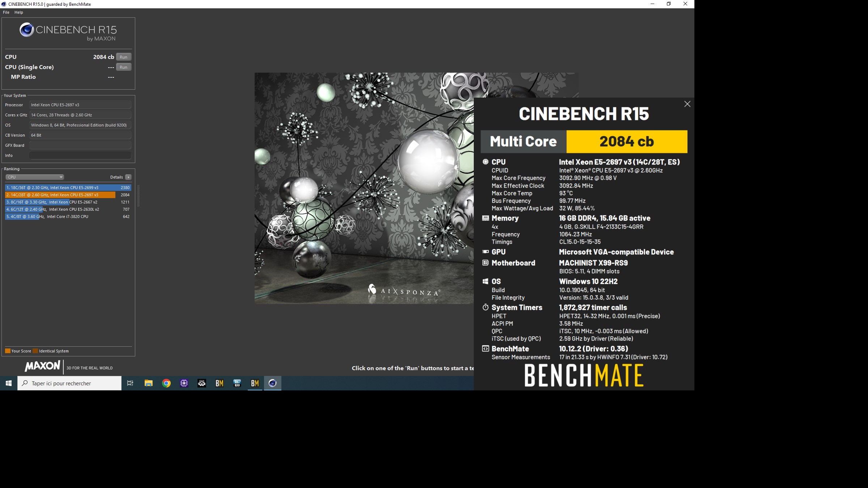Open the blue HWiNFO bars taskbar icon
This screenshot has height=488, width=868.
[x=237, y=383]
